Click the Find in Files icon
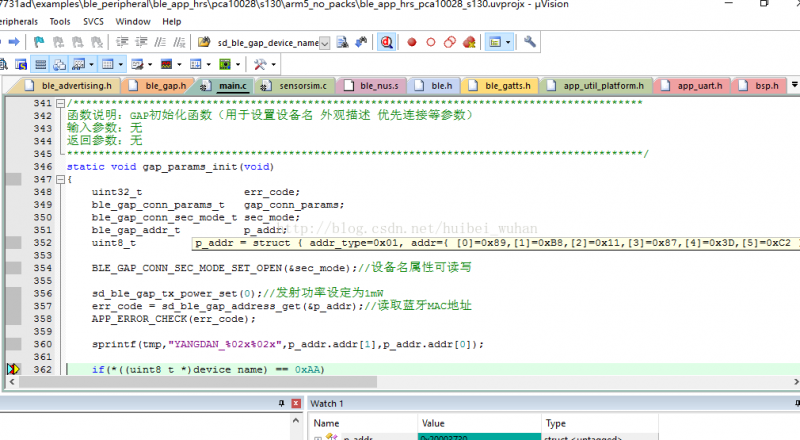Image resolution: width=800 pixels, height=440 pixels. 342,43
